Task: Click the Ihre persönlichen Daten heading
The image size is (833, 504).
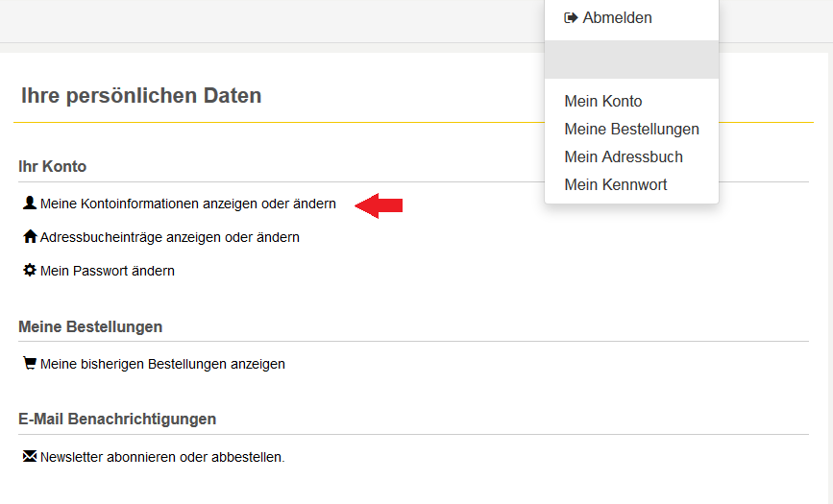Action: [x=141, y=96]
